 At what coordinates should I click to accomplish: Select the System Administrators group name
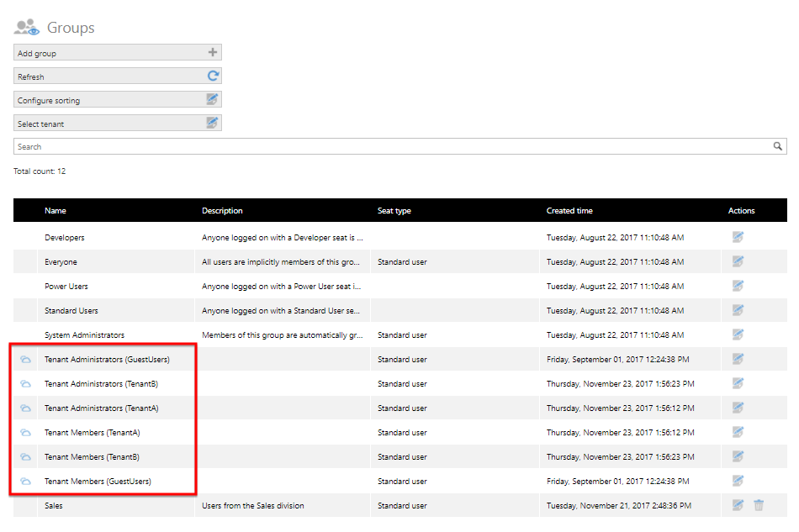[x=84, y=335]
